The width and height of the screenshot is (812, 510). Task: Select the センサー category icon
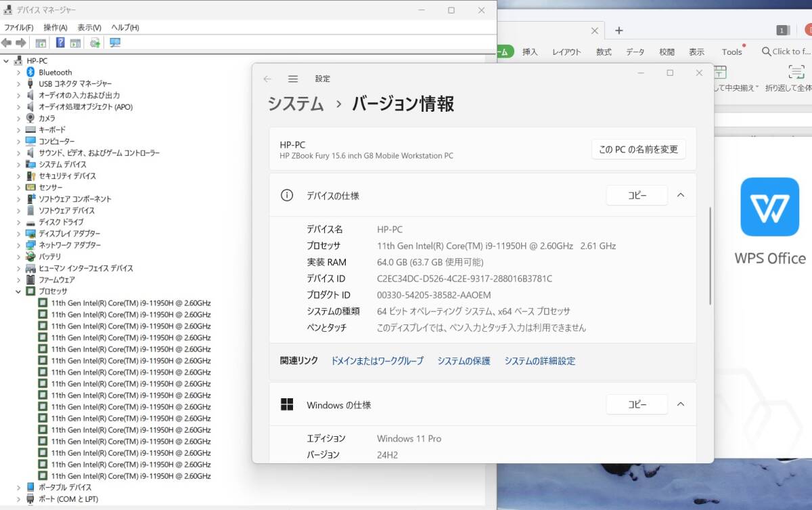tap(30, 187)
